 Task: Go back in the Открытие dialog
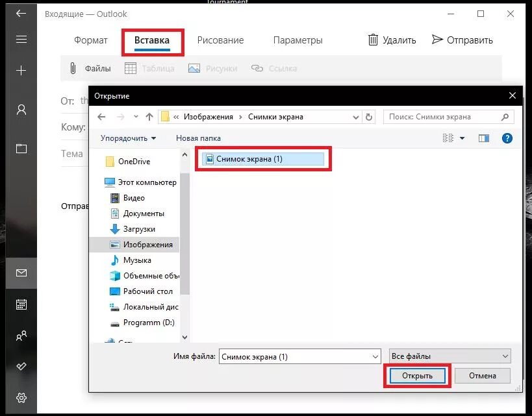point(101,117)
